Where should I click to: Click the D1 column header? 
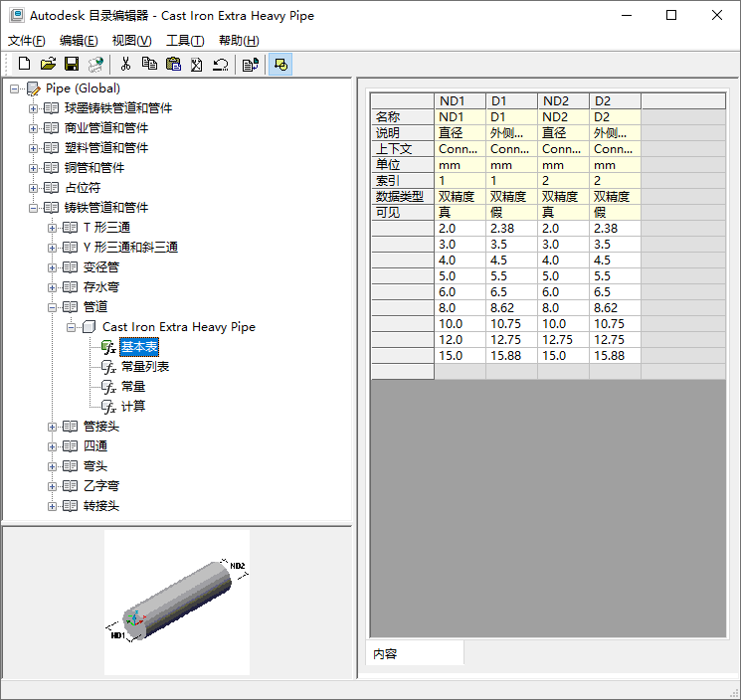pos(512,101)
